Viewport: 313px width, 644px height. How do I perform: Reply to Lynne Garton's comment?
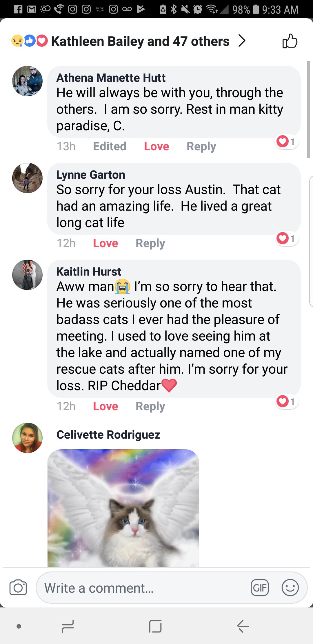click(150, 243)
